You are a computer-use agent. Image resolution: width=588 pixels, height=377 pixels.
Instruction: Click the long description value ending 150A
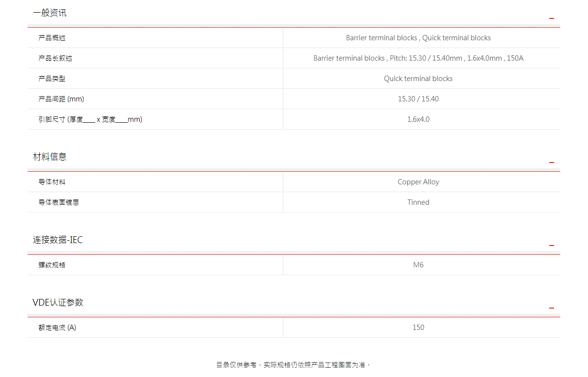pos(418,58)
